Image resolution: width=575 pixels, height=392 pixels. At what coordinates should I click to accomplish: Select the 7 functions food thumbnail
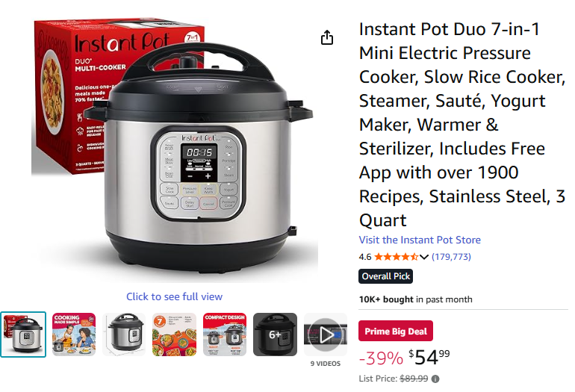click(x=174, y=335)
